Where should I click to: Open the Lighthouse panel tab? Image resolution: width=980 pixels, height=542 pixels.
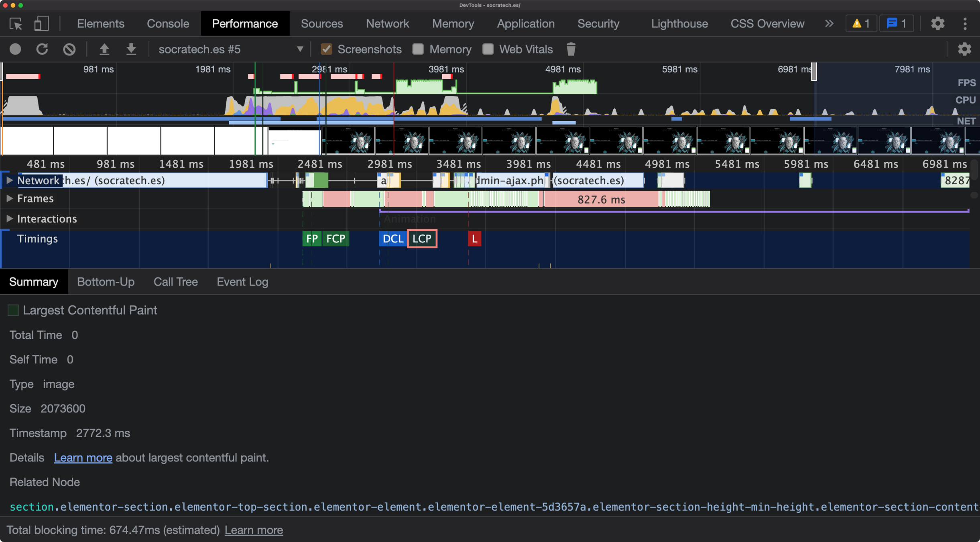(x=679, y=24)
